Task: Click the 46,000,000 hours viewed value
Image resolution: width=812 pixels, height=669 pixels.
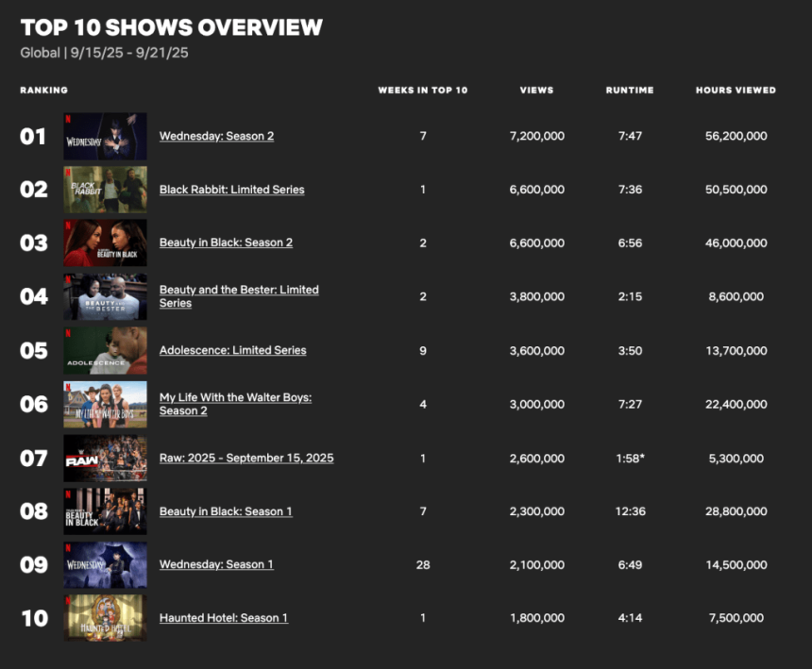Action: coord(736,243)
